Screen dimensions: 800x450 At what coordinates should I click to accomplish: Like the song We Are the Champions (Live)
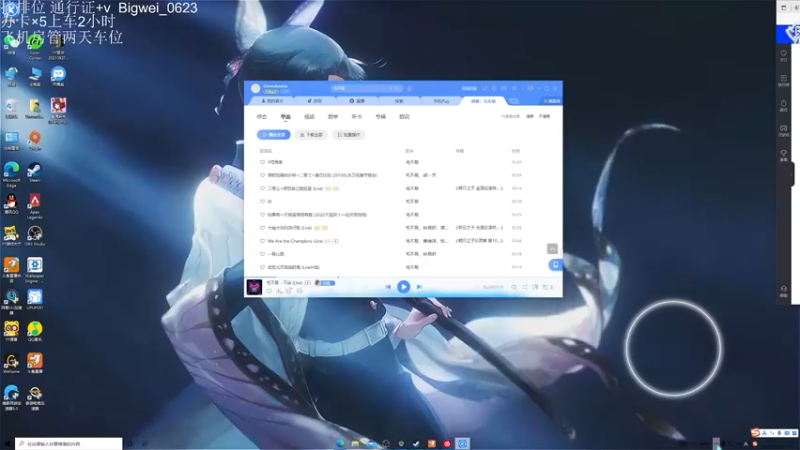pos(262,241)
